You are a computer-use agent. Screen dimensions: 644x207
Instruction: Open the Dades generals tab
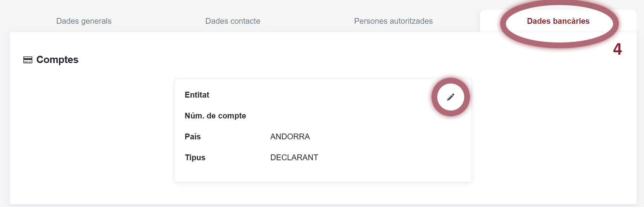click(84, 21)
